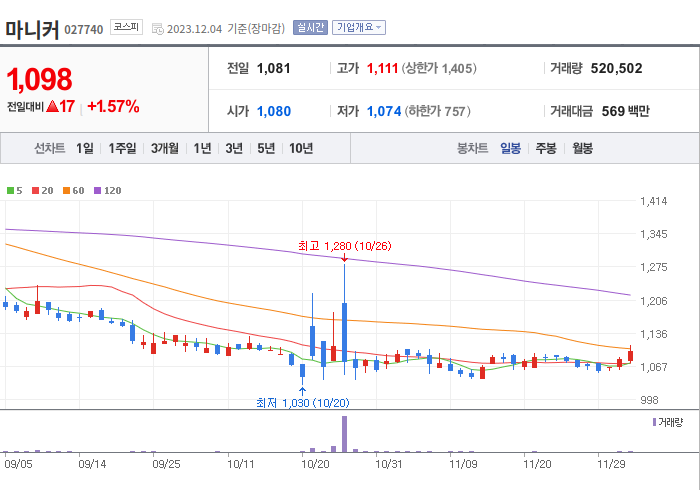This screenshot has width=700, height=490.
Task: Click the 09/05 date axis label
Action: (x=18, y=464)
